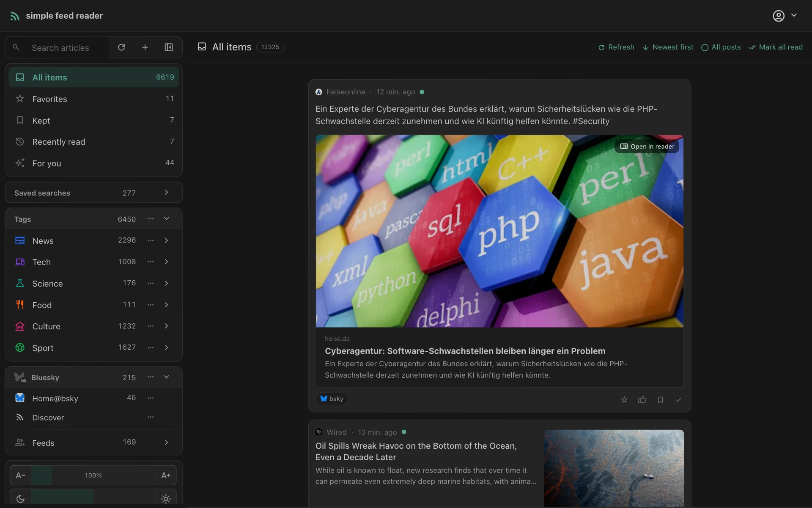Bookmark the heise article with the keep icon
The image size is (812, 508).
click(x=660, y=400)
